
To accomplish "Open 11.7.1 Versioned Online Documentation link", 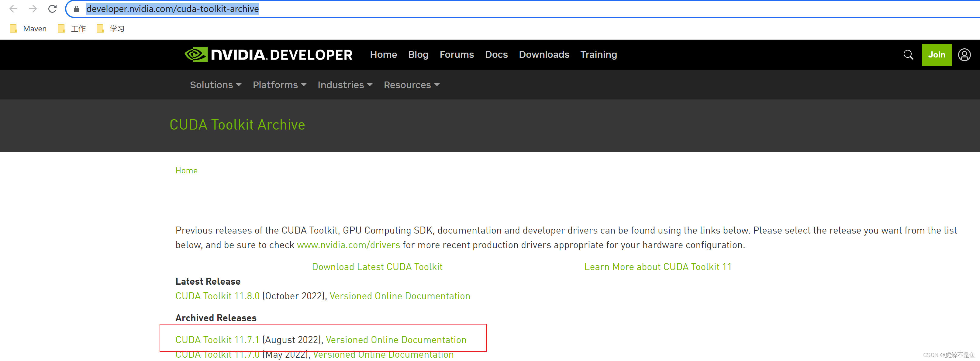I will pyautogui.click(x=396, y=340).
